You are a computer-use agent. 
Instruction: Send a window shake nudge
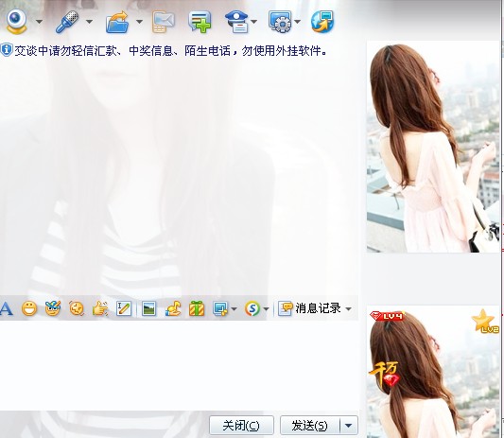tap(77, 308)
